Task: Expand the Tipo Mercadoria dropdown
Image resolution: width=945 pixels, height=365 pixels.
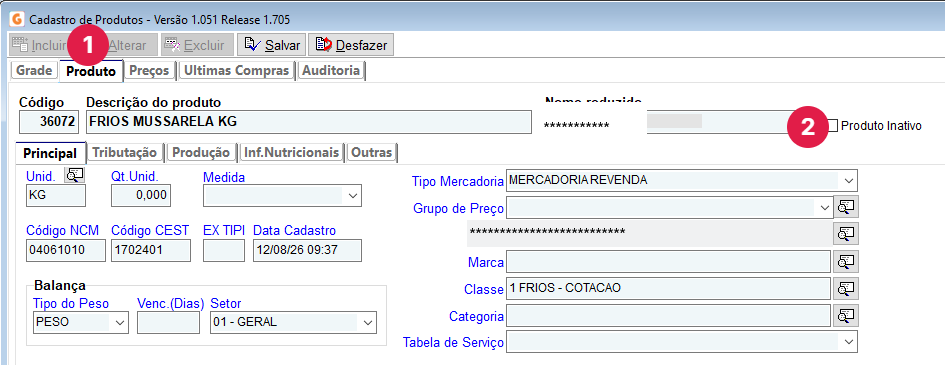Action: pos(849,180)
